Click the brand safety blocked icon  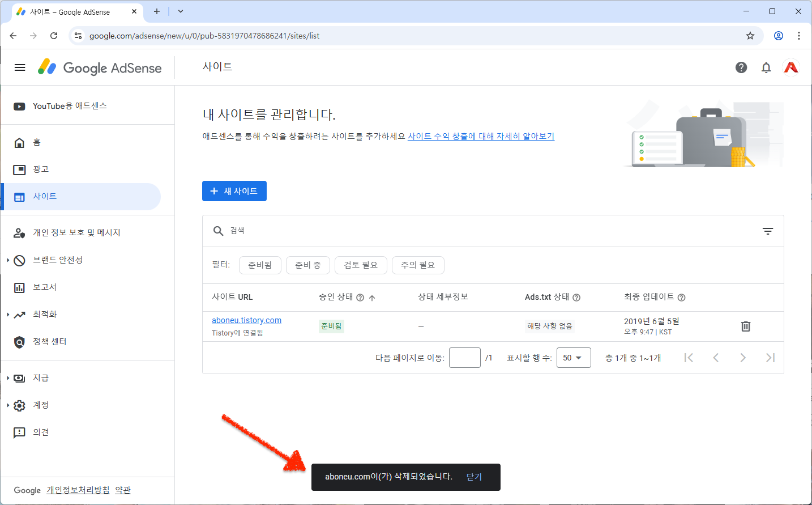pyautogui.click(x=19, y=260)
